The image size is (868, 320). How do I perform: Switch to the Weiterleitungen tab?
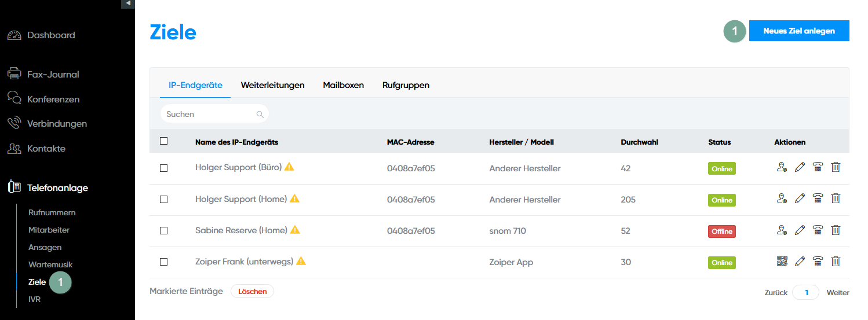coord(272,85)
